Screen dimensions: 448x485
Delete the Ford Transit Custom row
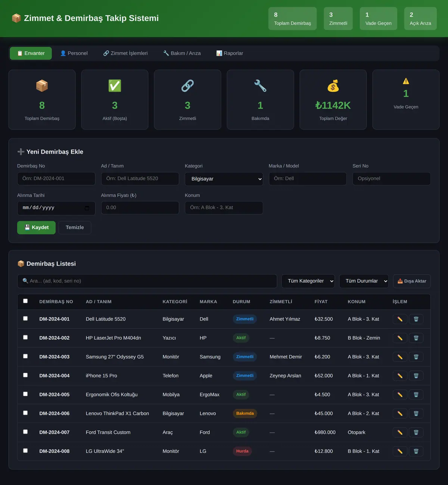click(416, 432)
